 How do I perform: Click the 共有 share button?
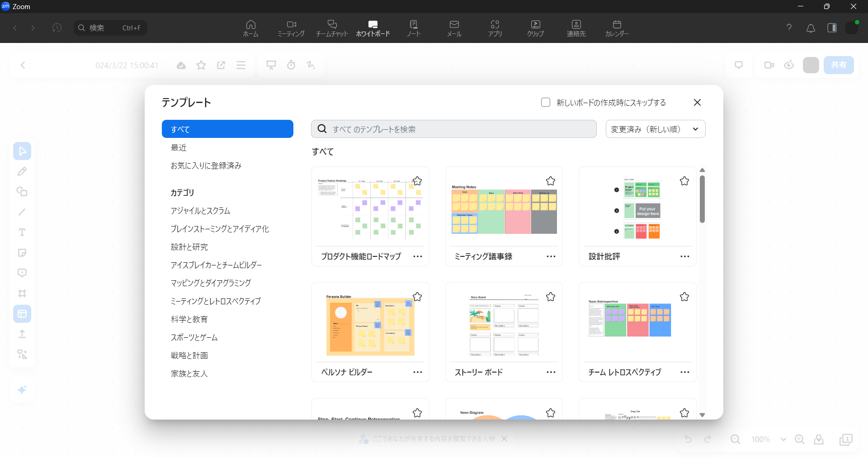pyautogui.click(x=838, y=65)
